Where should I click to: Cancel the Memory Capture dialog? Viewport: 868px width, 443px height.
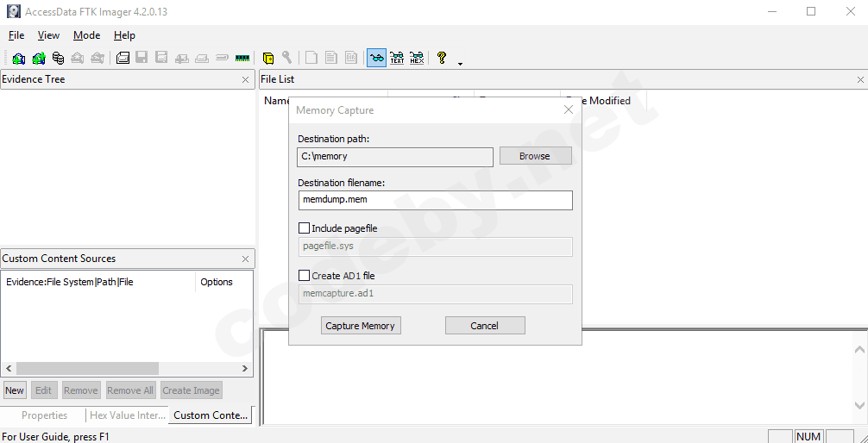tap(485, 326)
